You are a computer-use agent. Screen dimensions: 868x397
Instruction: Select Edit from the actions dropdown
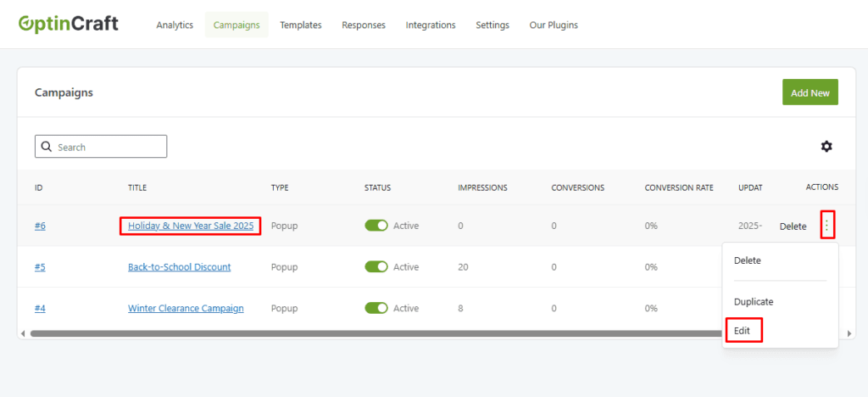743,330
